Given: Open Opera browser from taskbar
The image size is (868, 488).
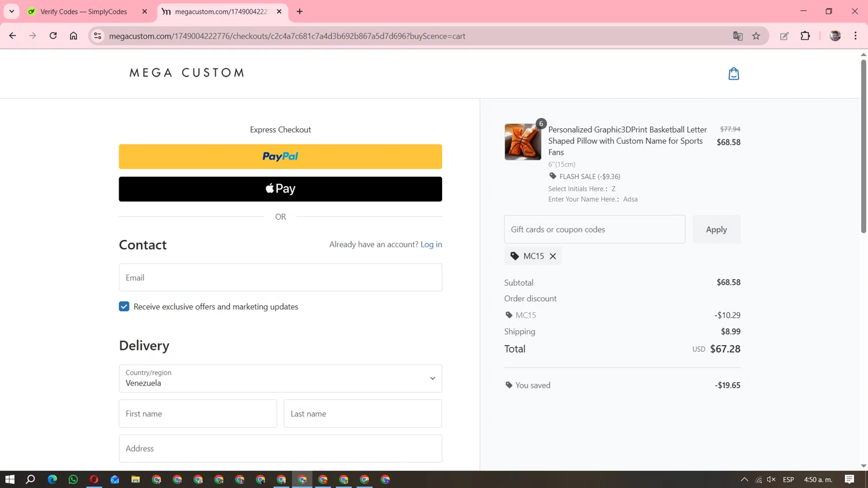Looking at the screenshot, I should point(94,479).
